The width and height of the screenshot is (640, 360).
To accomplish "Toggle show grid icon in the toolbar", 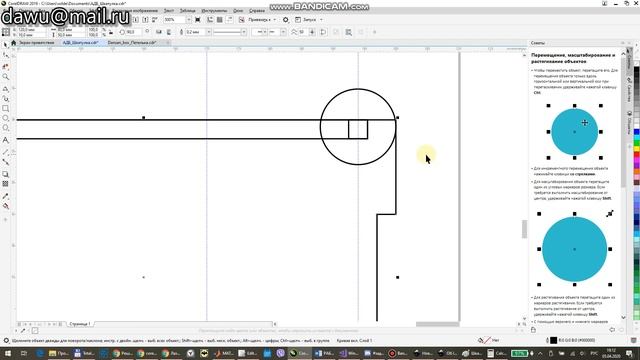I will tap(220, 20).
